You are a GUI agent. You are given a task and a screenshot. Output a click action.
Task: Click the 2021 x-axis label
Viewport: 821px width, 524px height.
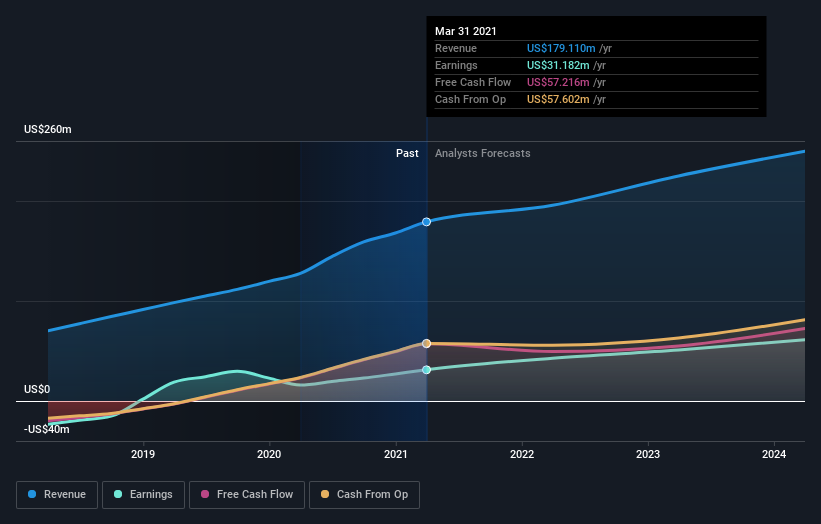tap(396, 454)
